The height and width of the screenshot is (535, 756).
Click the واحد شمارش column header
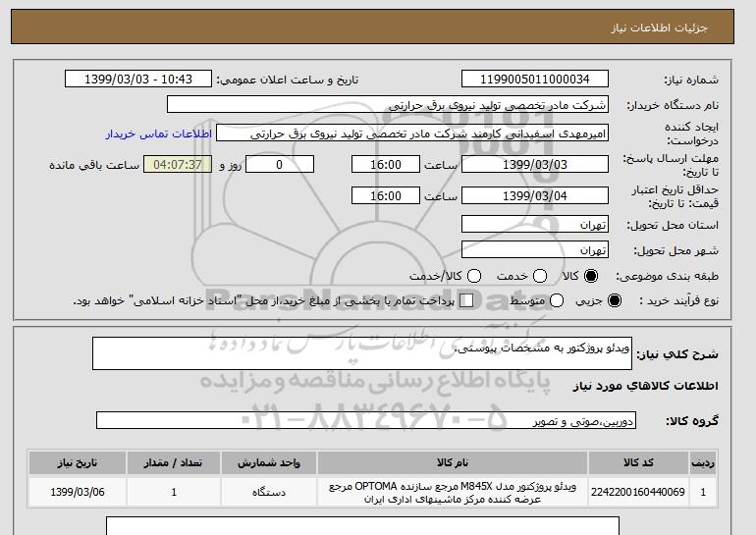(x=269, y=462)
